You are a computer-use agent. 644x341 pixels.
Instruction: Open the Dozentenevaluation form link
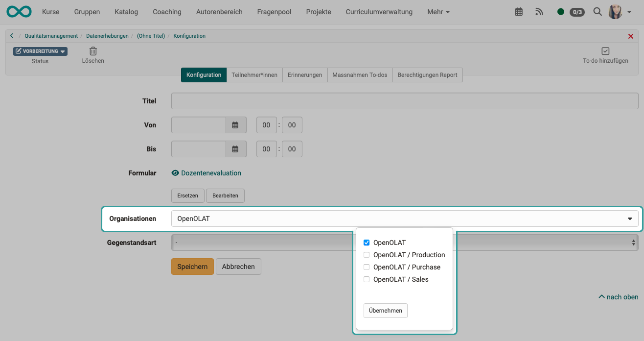[211, 172]
